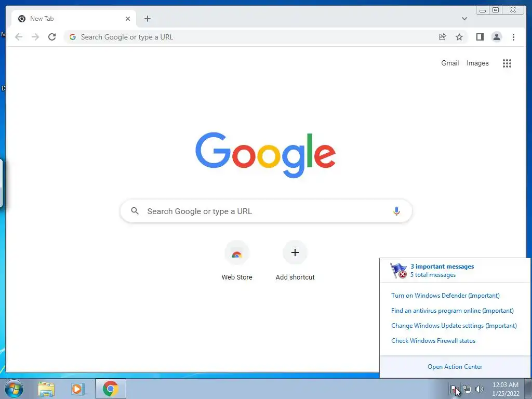This screenshot has width=532, height=399.
Task: Click the Chrome taskbar button
Action: pos(111,389)
